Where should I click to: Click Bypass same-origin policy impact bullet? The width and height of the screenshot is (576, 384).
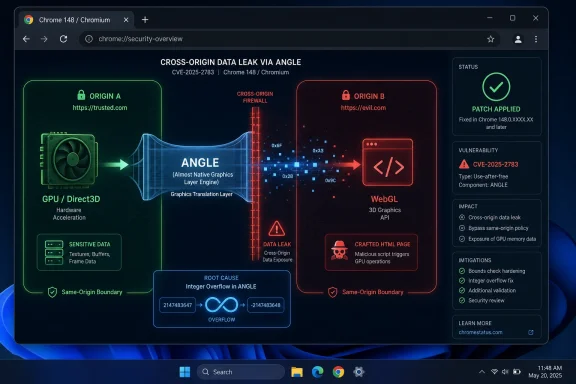(462, 228)
